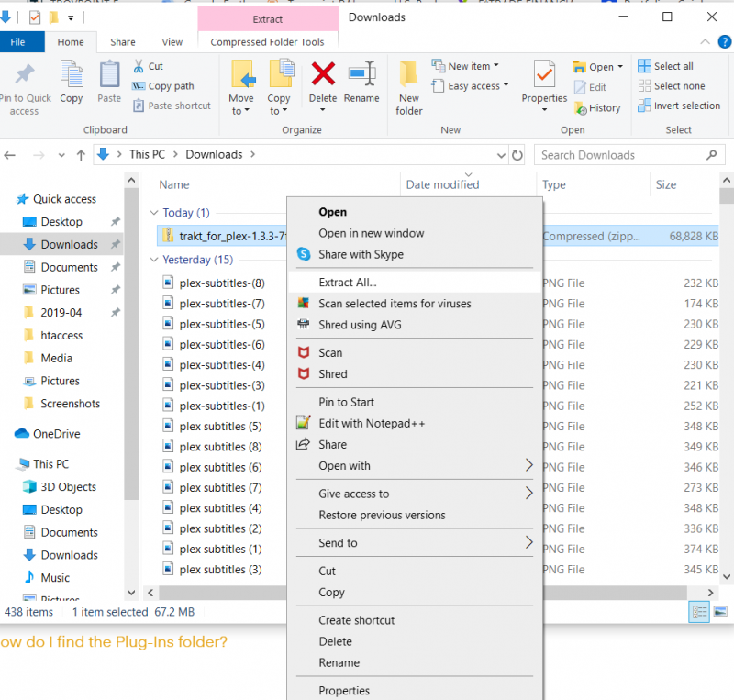The height and width of the screenshot is (700, 734).
Task: Click the Delete red X icon in ribbon
Action: (x=323, y=75)
